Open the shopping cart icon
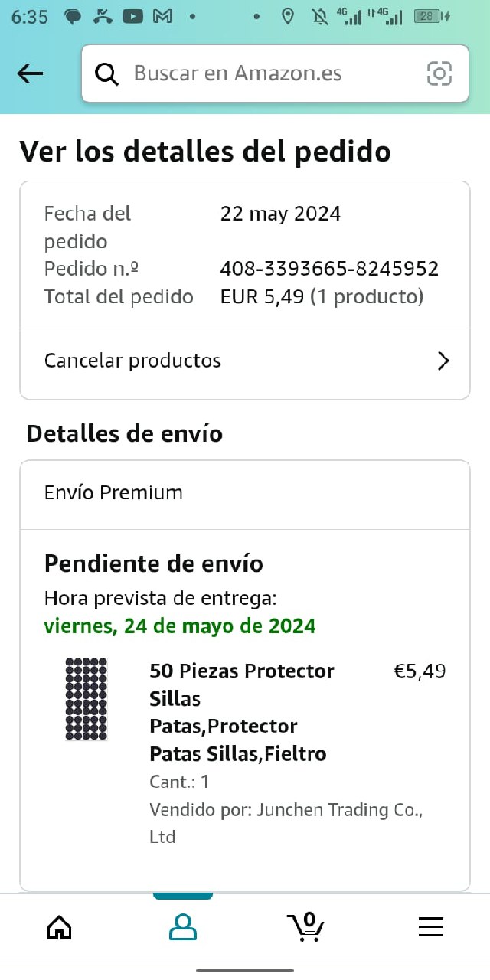Image resolution: width=490 pixels, height=980 pixels. pos(306,927)
